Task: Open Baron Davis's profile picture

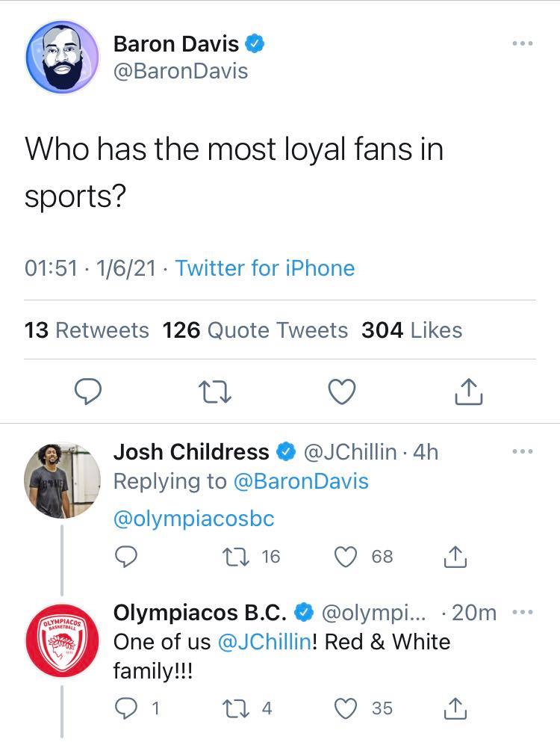Action: (x=62, y=56)
